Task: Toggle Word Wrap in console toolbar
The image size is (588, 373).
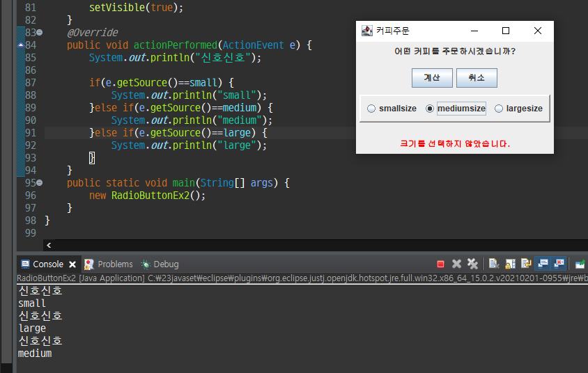Action: pos(526,264)
